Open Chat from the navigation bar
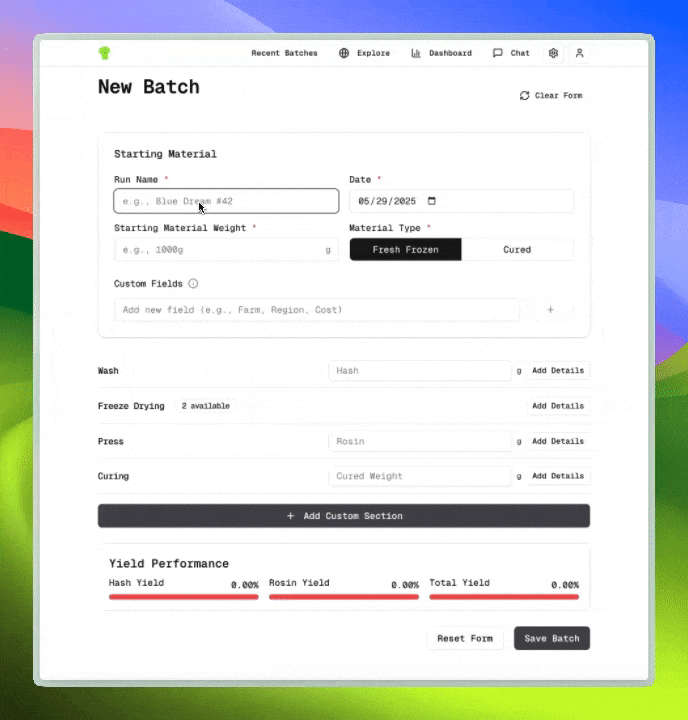 pos(511,53)
